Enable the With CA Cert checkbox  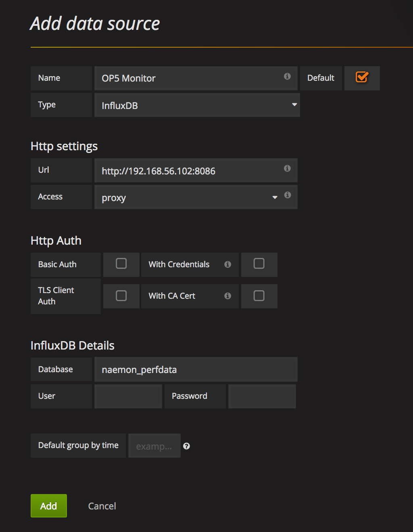[x=259, y=296]
